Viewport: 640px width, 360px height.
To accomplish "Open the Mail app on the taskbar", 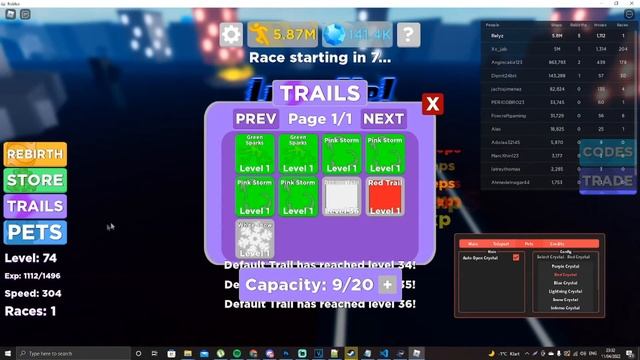I will coord(204,353).
